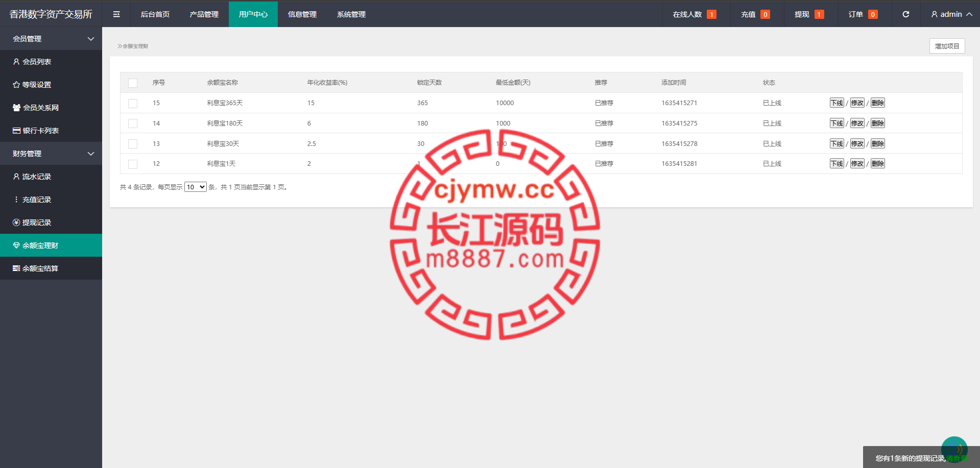
Task: Collapse the 财务管理 sidebar group
Action: pyautogui.click(x=51, y=153)
